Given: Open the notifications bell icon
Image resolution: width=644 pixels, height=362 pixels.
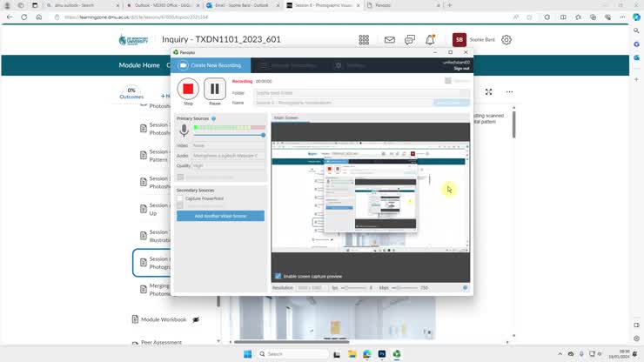Looking at the screenshot, I should point(430,40).
